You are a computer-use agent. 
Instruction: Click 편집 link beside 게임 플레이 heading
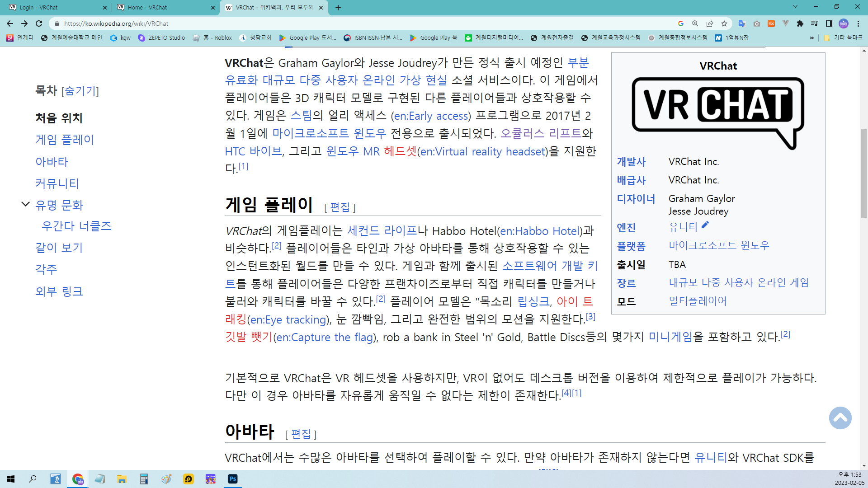click(340, 207)
